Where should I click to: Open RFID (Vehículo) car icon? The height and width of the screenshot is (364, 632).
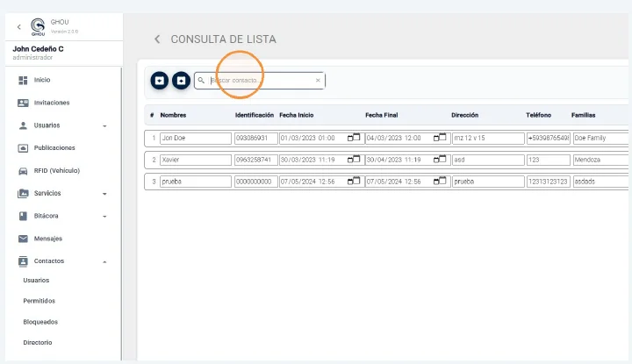point(23,171)
